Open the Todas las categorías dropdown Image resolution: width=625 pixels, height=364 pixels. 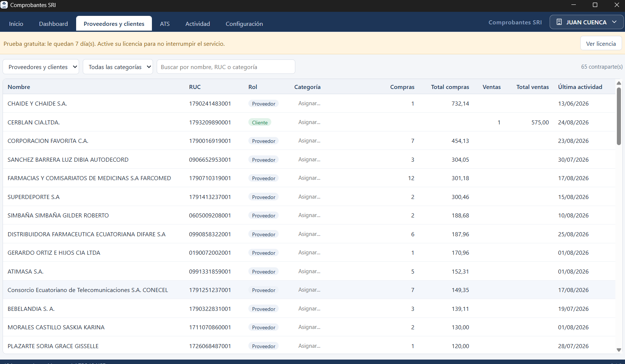coord(118,67)
